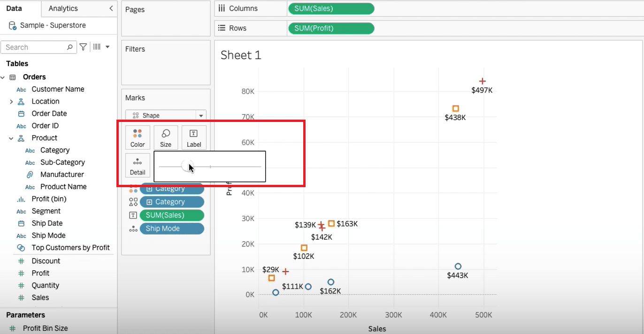Click the Order Date calendar icon

[x=21, y=114]
